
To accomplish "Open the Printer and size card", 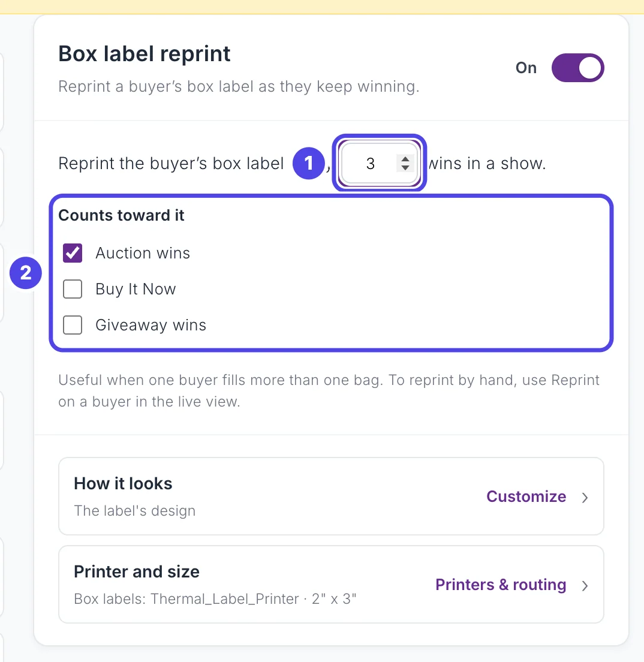I will pos(331,584).
